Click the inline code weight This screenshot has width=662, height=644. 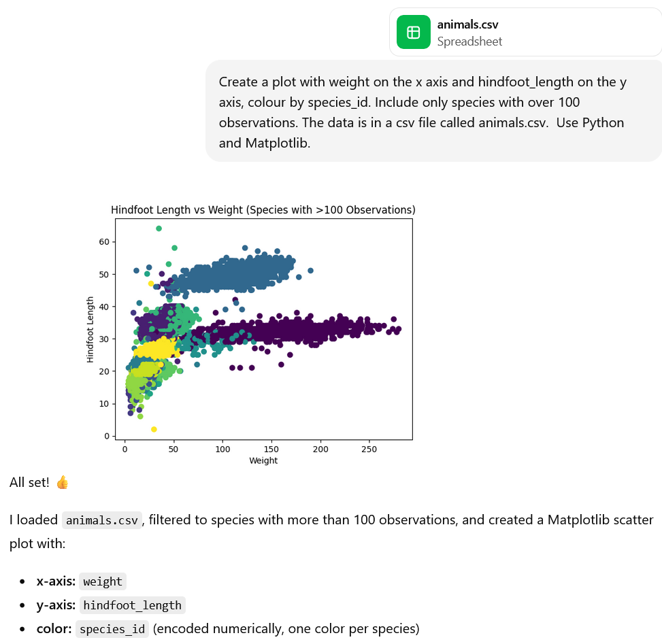[102, 581]
